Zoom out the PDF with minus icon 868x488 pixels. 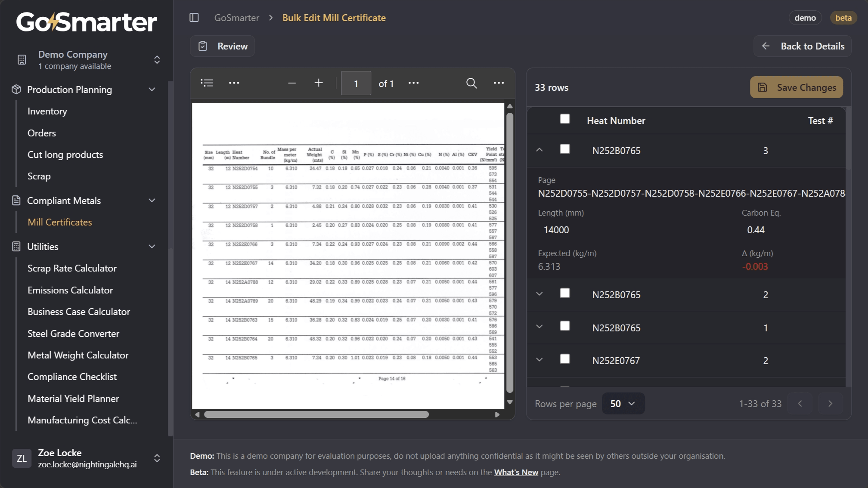[x=292, y=83]
